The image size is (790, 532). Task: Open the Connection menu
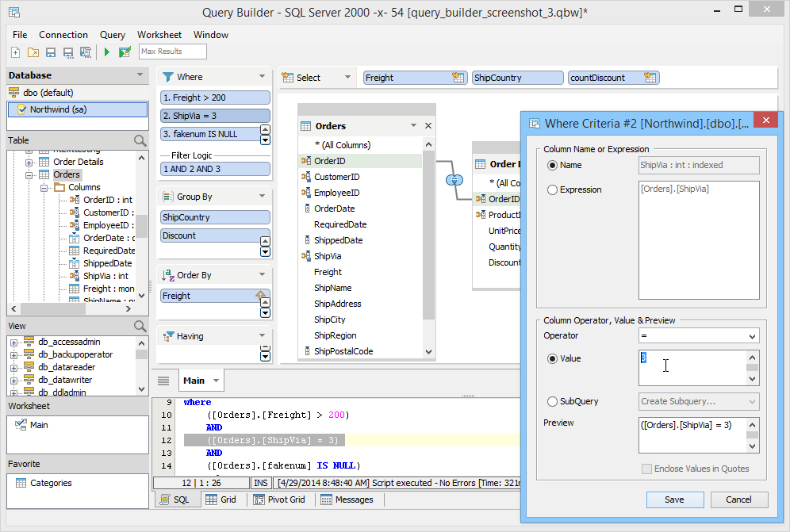click(63, 35)
